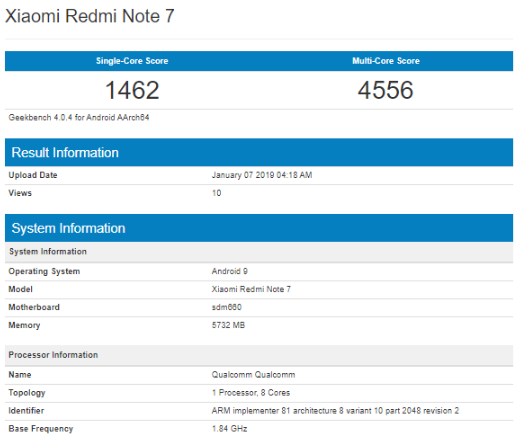This screenshot has width=518, height=440.
Task: Click the Topology label
Action: [x=27, y=393]
